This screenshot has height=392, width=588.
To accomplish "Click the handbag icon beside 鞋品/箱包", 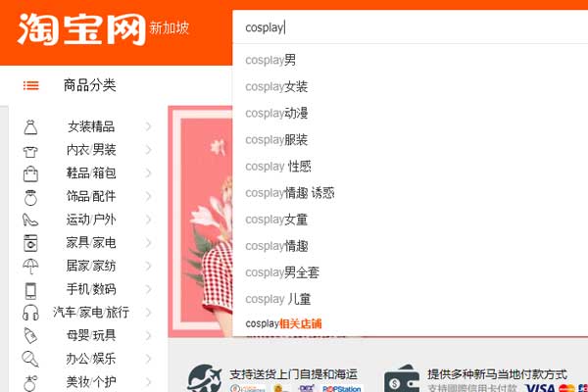I will 30,174.
